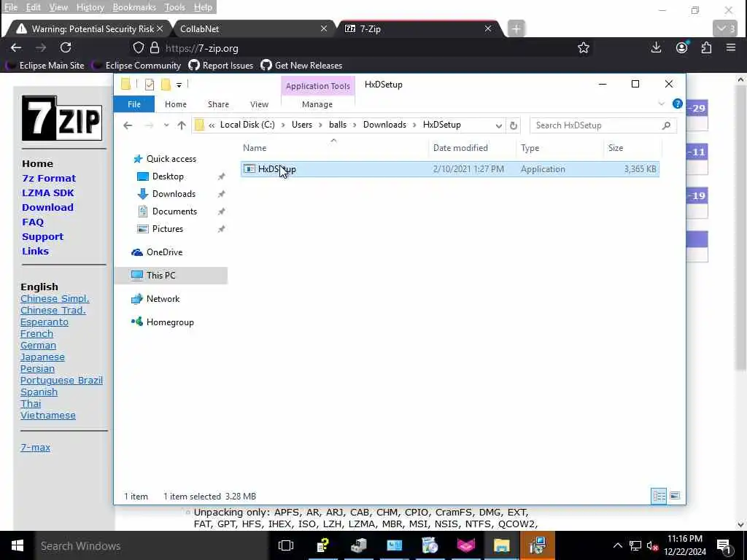The image size is (747, 560).
Task: Select Downloads in Quick access
Action: tap(174, 194)
